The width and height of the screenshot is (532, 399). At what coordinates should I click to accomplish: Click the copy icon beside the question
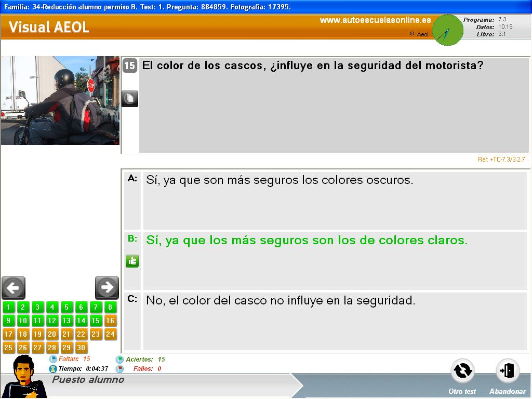pyautogui.click(x=130, y=98)
